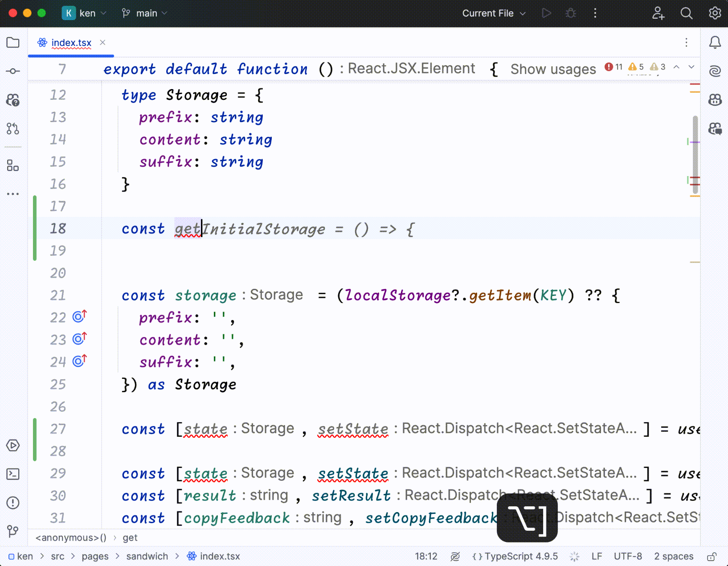The height and width of the screenshot is (566, 728).
Task: Open the editor tabs options menu
Action: [686, 42]
